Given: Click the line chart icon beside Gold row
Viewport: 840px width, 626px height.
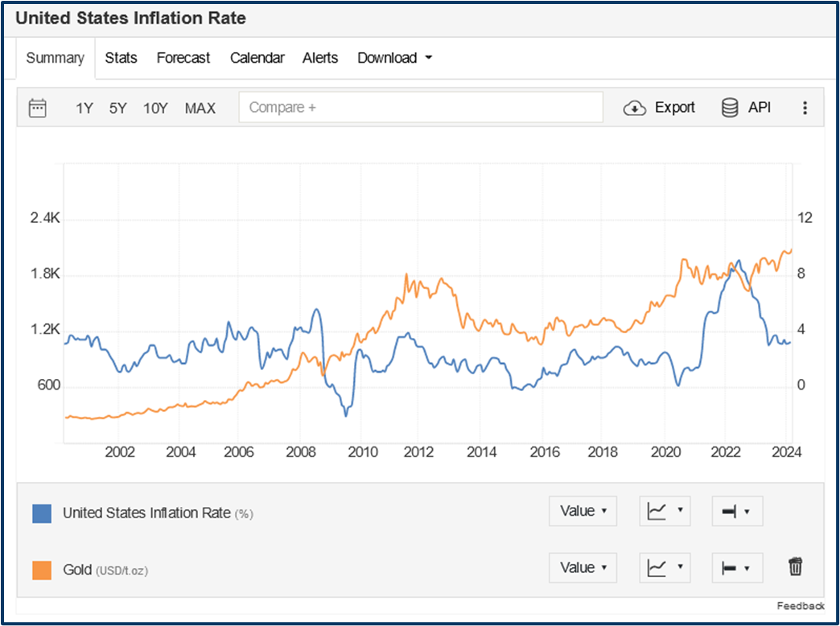Looking at the screenshot, I should 665,567.
